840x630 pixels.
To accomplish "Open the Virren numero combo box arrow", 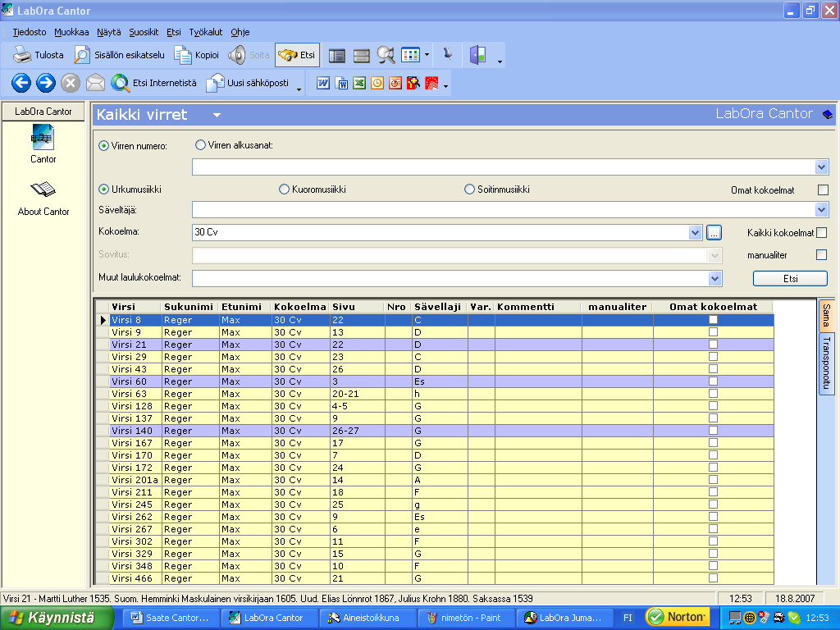I will point(822,167).
